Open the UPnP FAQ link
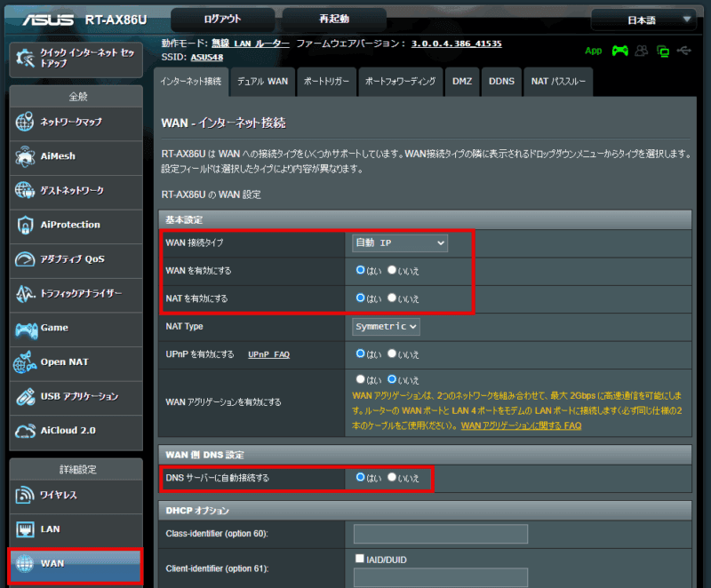Screen dimensions: 711x588 [268, 354]
